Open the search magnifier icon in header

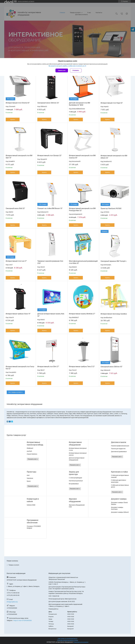[116, 14]
